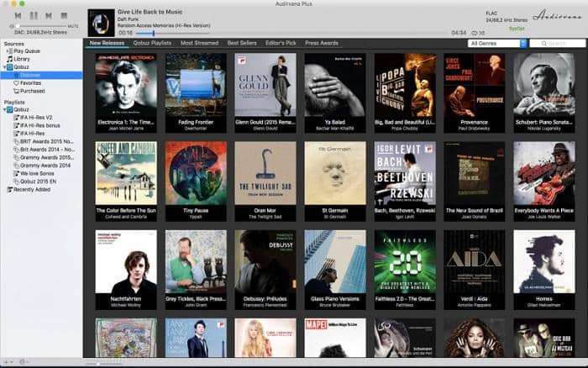
Task: Click the Ya Balad album title
Action: pos(335,123)
